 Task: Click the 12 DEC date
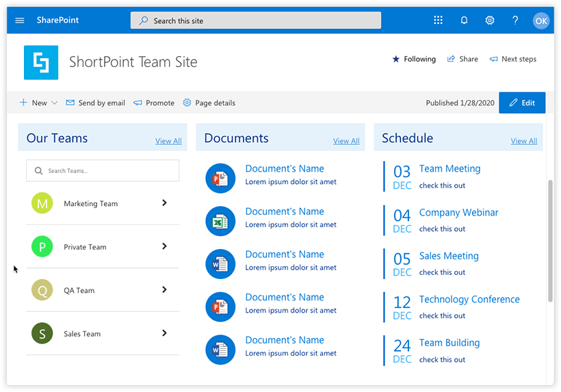coord(402,308)
